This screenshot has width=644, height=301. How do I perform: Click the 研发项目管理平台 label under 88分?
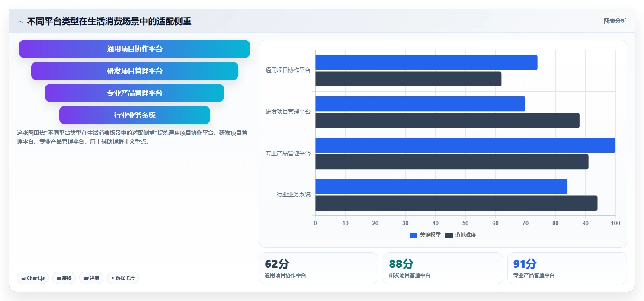pyautogui.click(x=410, y=275)
